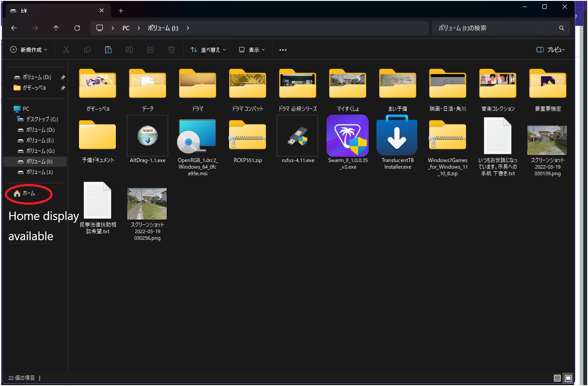Select the TranslucentTB Installer.exe icon
Image resolution: width=588 pixels, height=386 pixels.
click(x=397, y=136)
